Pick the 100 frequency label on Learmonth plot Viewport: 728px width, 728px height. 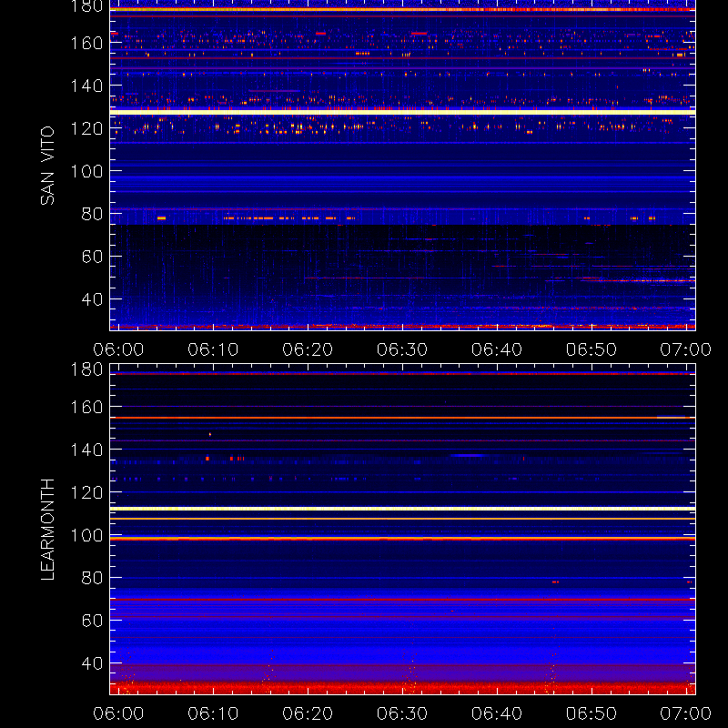pos(86,535)
